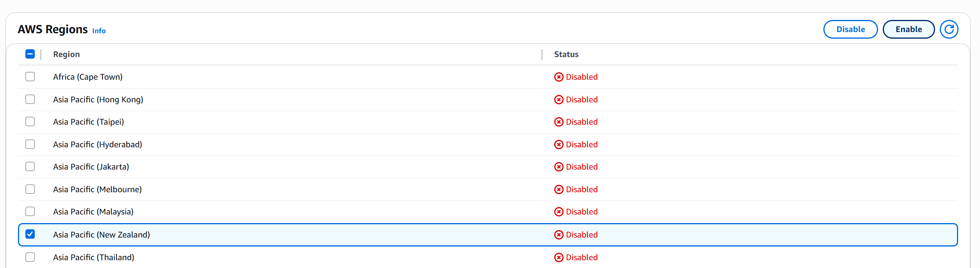Click the Asia Pacific (Melbourne) region name
Viewport: 980px width, 268px height.
point(97,189)
